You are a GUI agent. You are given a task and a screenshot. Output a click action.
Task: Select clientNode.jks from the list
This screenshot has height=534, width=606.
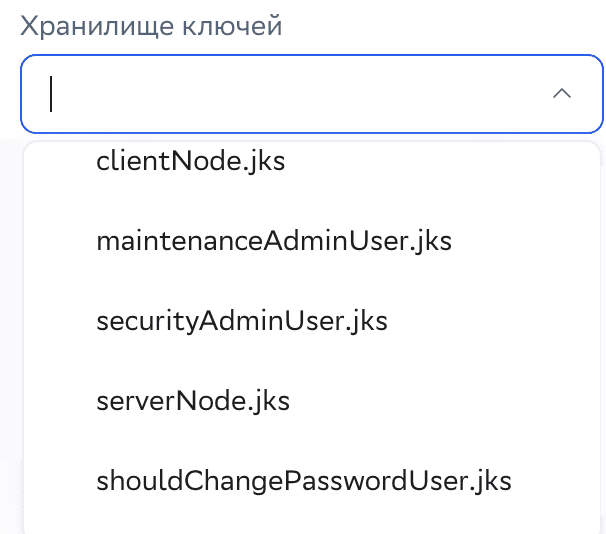pos(191,161)
